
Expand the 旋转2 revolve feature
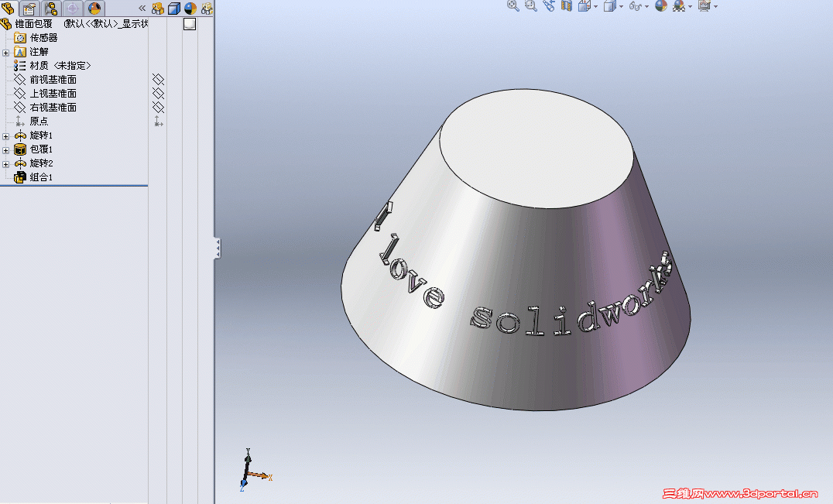pyautogui.click(x=6, y=164)
